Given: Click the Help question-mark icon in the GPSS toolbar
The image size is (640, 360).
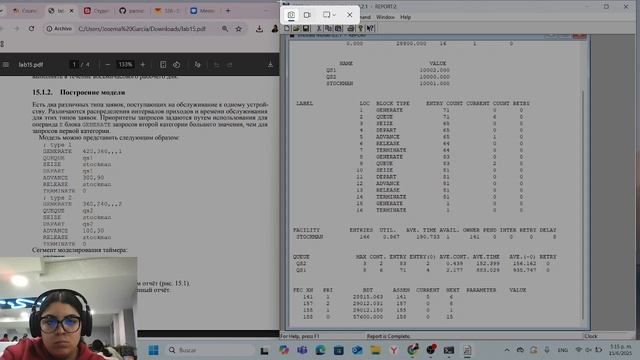Looking at the screenshot, I should click(x=360, y=29).
